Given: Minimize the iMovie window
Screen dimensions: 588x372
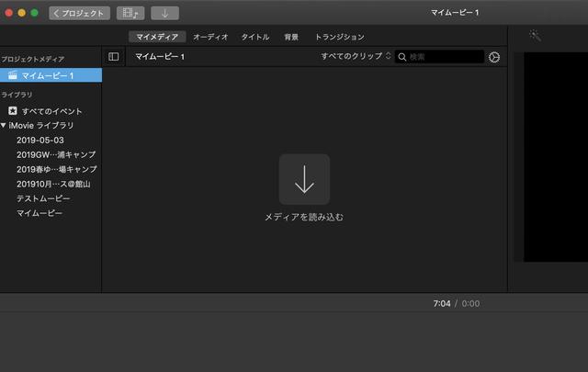Looking at the screenshot, I should coord(22,13).
